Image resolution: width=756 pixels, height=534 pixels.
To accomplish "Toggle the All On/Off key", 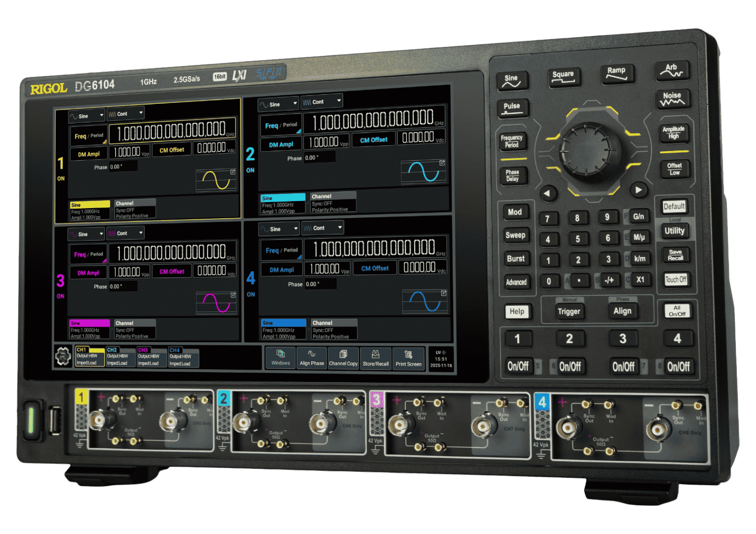I will [x=677, y=311].
